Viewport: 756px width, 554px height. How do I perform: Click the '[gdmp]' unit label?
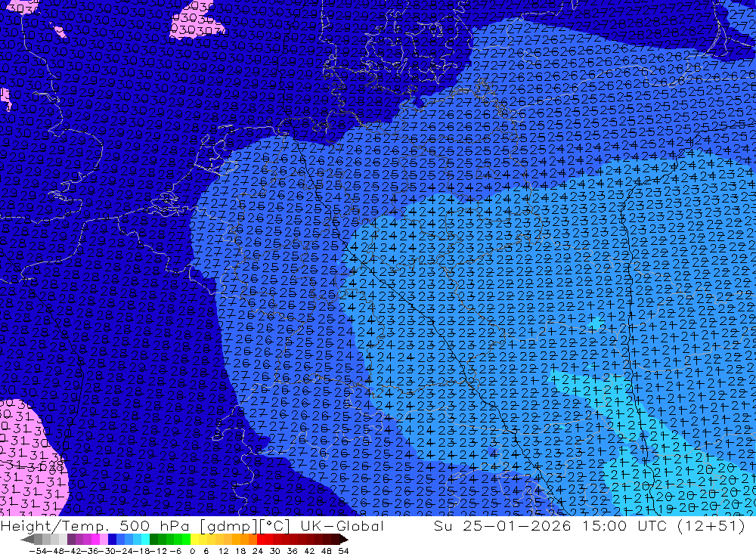tap(228, 525)
